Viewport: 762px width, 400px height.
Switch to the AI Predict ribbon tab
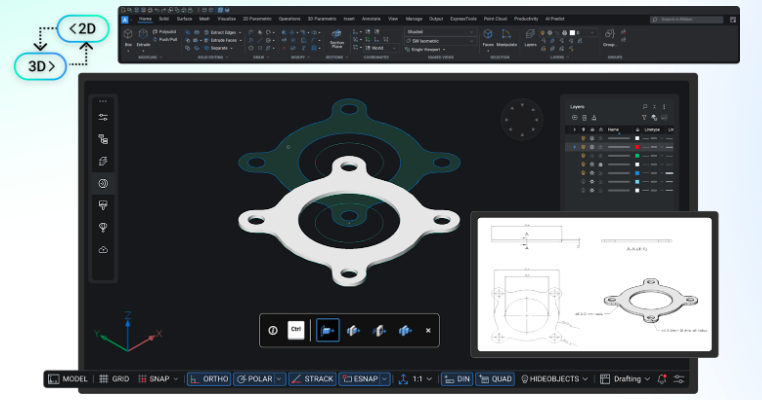(x=554, y=19)
